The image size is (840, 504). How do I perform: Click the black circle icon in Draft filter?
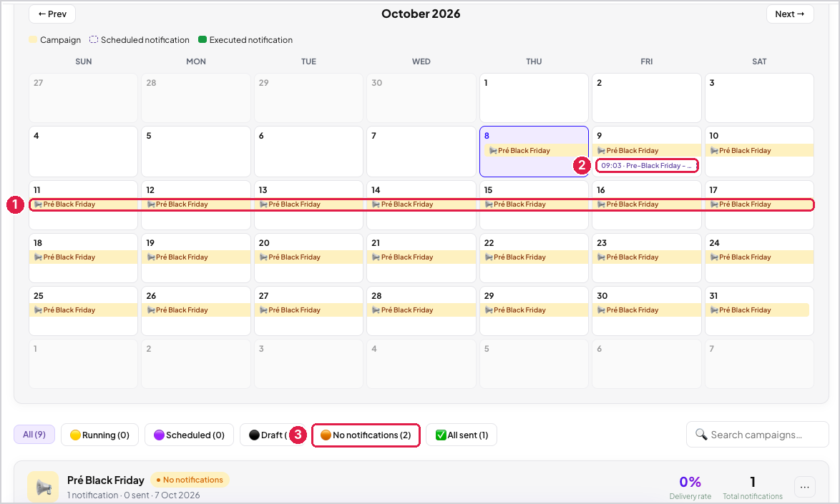(254, 435)
